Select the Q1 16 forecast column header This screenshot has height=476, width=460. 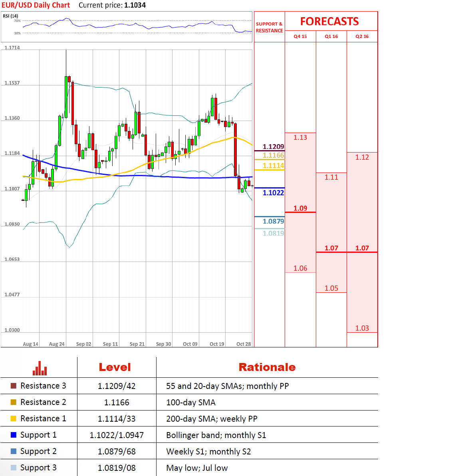(331, 36)
